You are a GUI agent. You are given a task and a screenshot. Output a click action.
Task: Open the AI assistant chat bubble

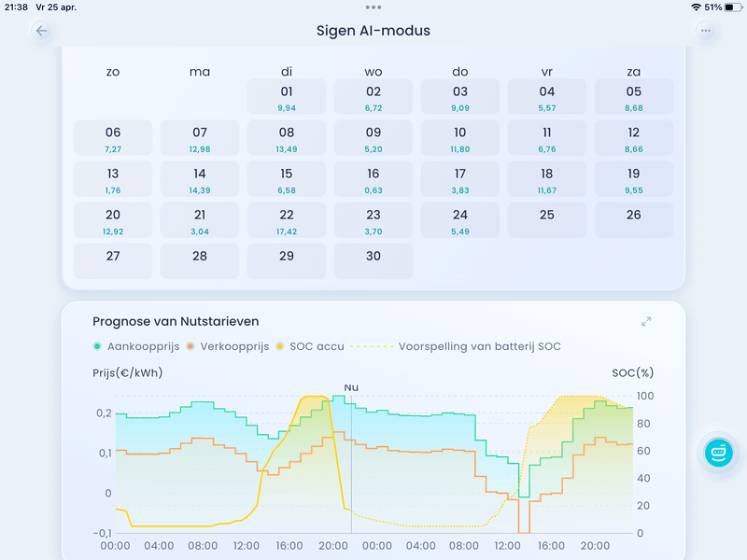click(718, 453)
